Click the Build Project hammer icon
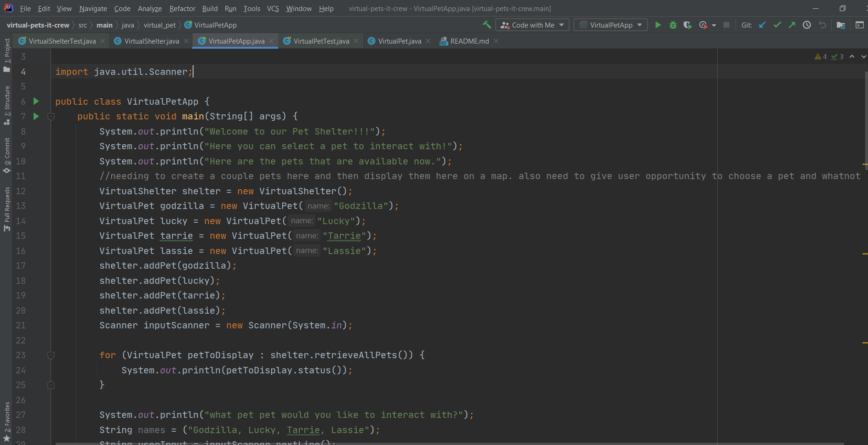Image resolution: width=868 pixels, height=445 pixels. click(x=487, y=25)
